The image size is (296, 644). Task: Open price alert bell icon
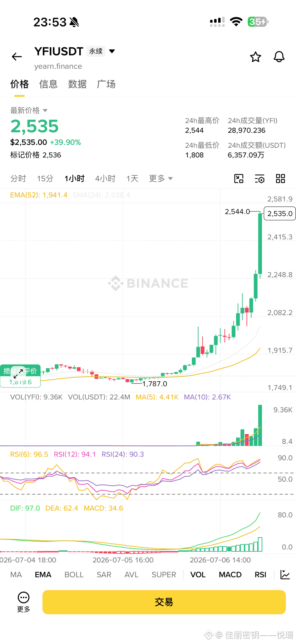279,57
